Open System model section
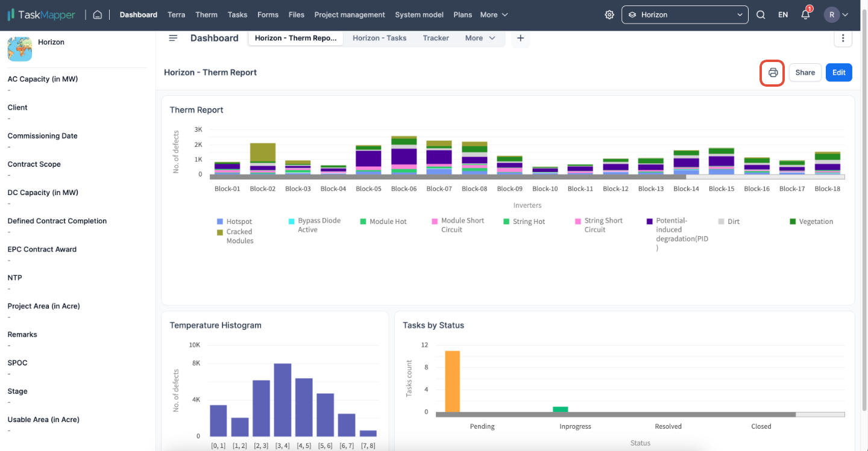Viewport: 868px width, 451px height. tap(420, 14)
